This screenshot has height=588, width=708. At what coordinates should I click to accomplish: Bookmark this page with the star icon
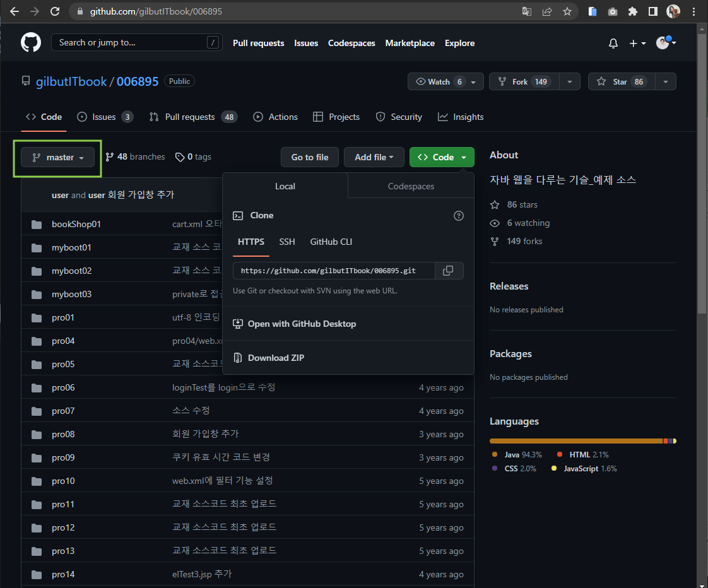pos(567,11)
